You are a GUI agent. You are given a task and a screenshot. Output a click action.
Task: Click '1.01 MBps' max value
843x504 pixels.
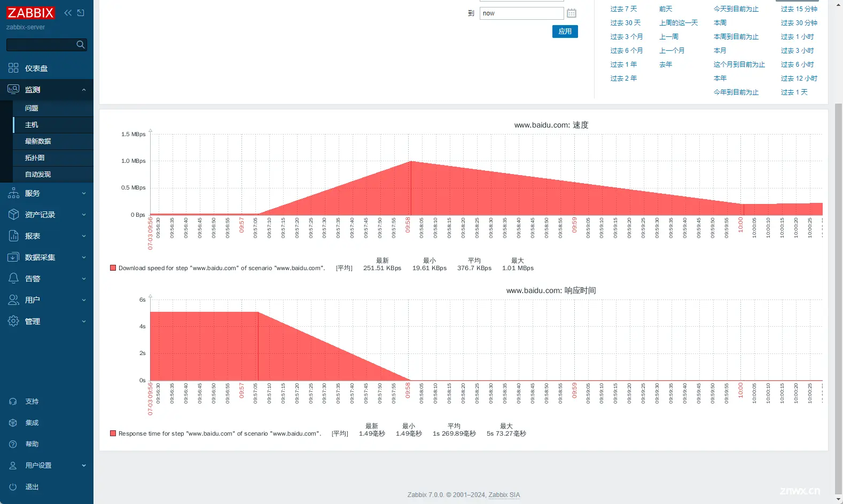(x=518, y=268)
